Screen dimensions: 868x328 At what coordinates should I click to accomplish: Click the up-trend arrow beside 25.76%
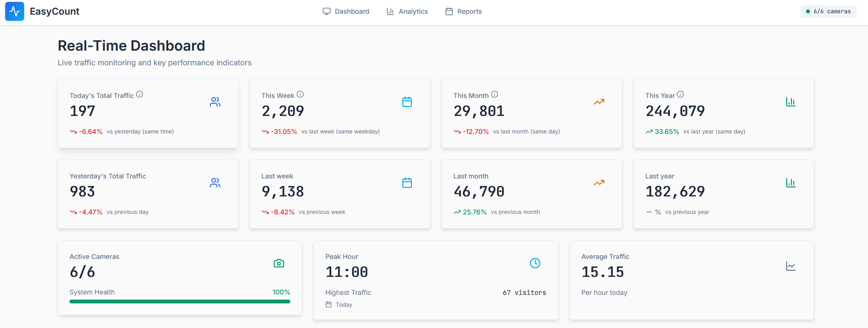click(x=457, y=212)
